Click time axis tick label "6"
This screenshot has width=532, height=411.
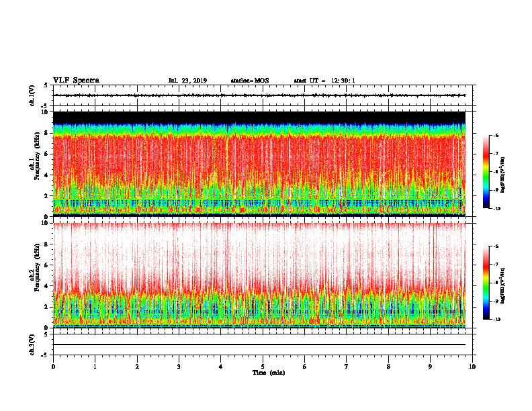pos(304,367)
